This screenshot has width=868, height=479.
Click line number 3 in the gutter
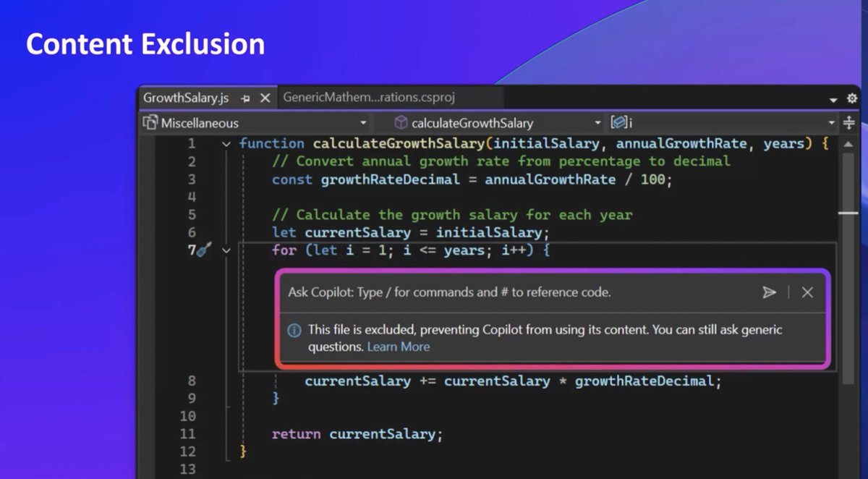point(191,179)
